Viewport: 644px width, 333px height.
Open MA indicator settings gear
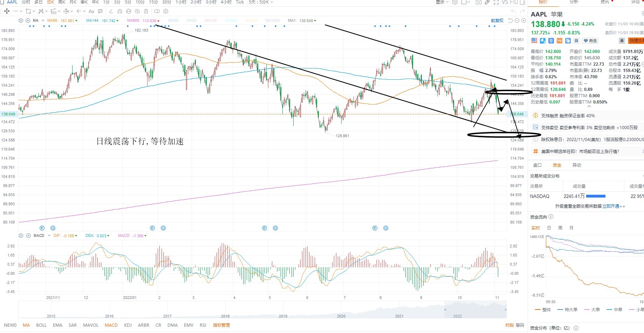pyautogui.click(x=21, y=21)
